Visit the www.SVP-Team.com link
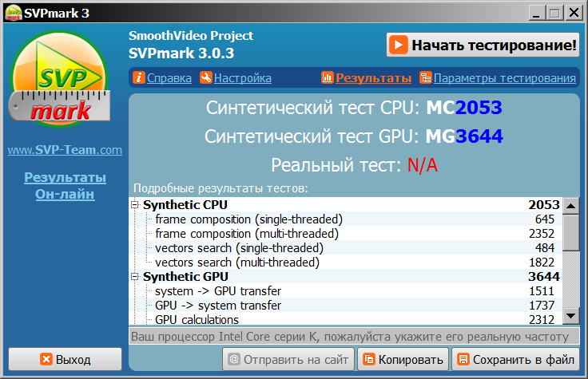 [x=65, y=150]
